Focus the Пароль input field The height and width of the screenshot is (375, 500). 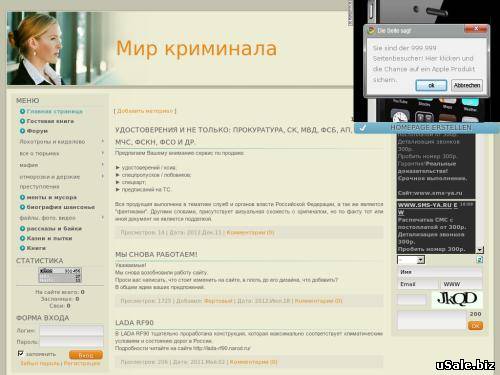point(71,342)
